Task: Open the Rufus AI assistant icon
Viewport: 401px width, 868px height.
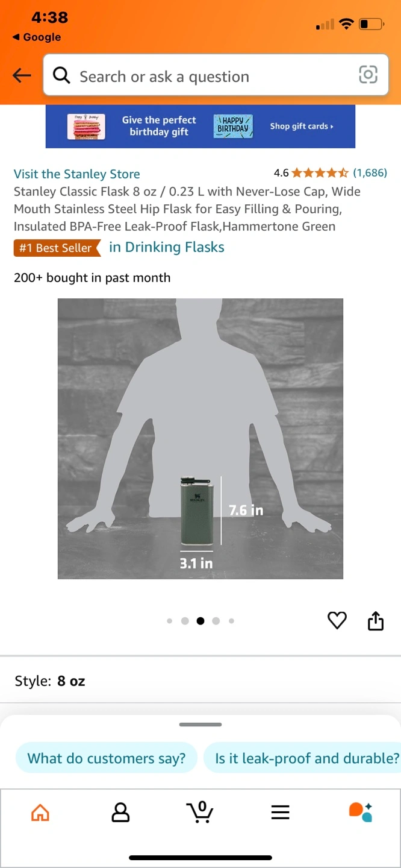Action: click(361, 812)
